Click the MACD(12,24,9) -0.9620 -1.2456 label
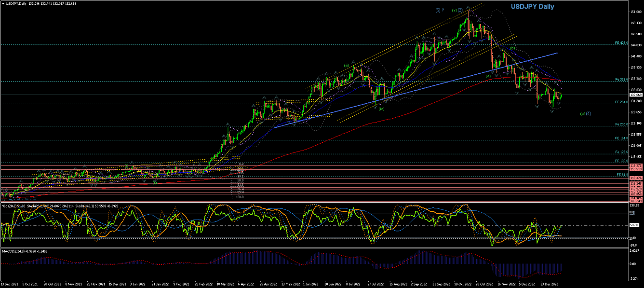Viewport: 644px width, 288px height. [24, 251]
